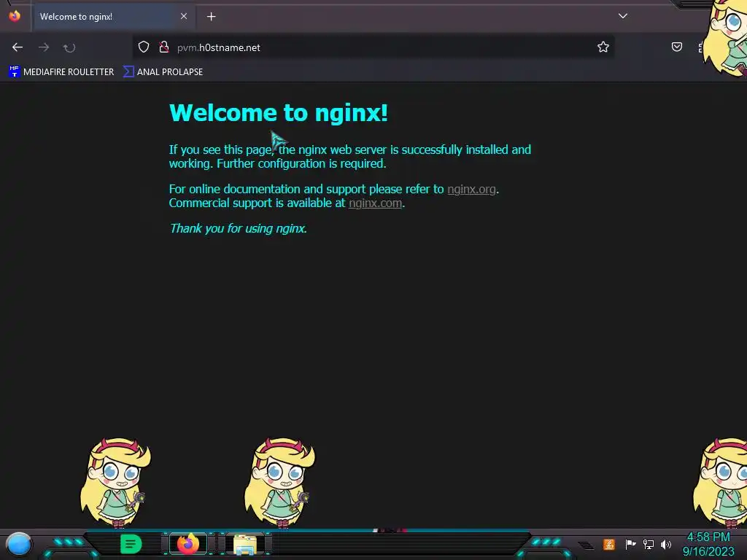747x560 pixels.
Task: Open the Save to Pocket icon
Action: pyautogui.click(x=676, y=47)
